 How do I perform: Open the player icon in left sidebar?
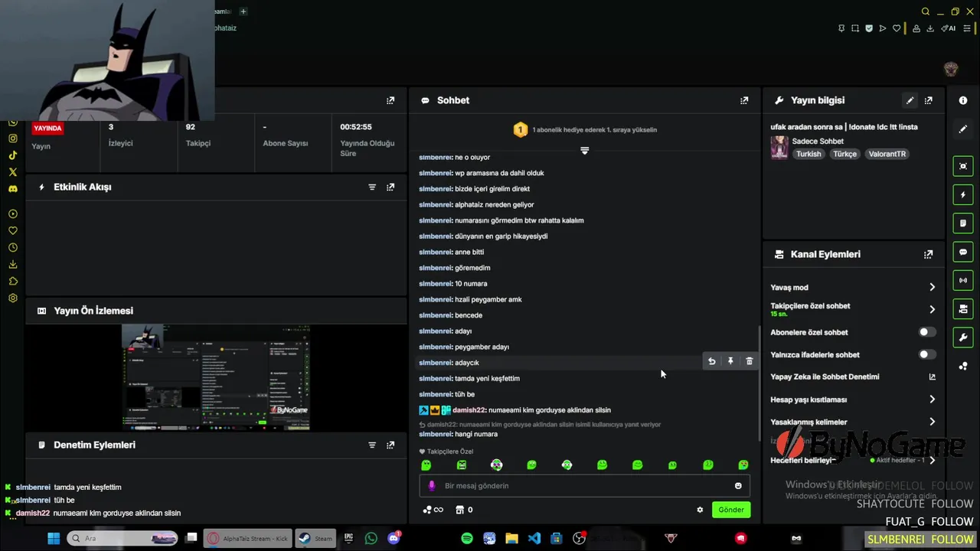click(13, 214)
